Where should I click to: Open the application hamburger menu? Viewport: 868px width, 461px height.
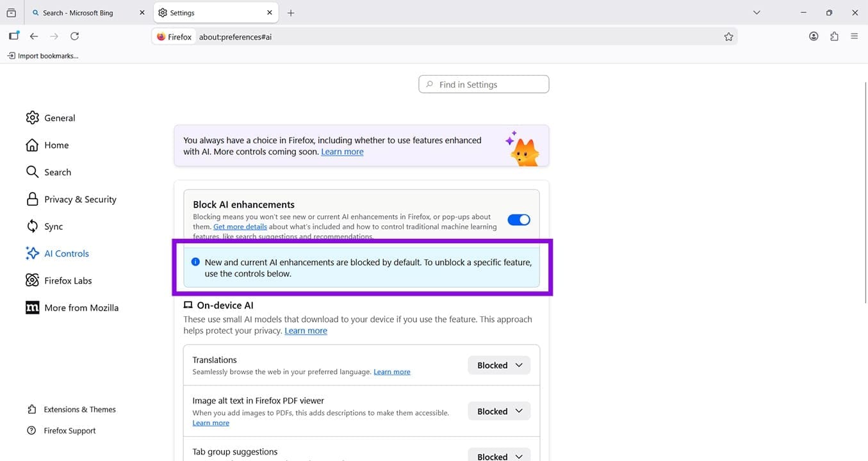[854, 36]
